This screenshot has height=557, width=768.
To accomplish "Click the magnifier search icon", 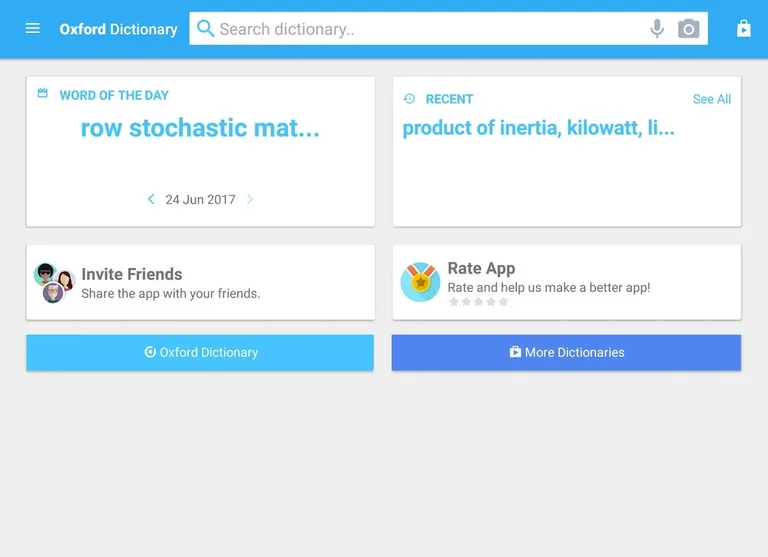I will (206, 29).
